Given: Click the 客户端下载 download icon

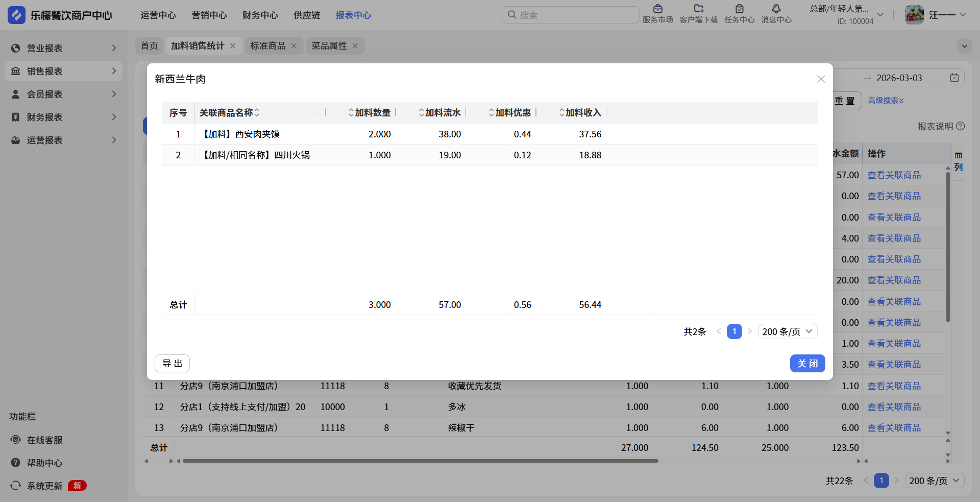Looking at the screenshot, I should pyautogui.click(x=698, y=9).
